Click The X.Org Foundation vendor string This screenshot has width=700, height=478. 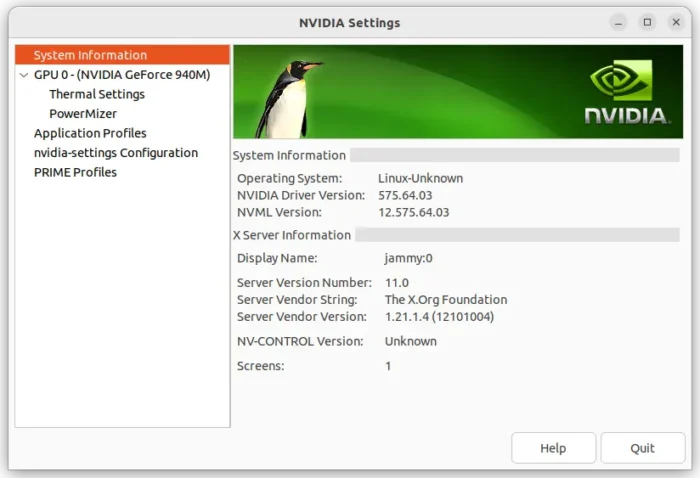coord(446,300)
